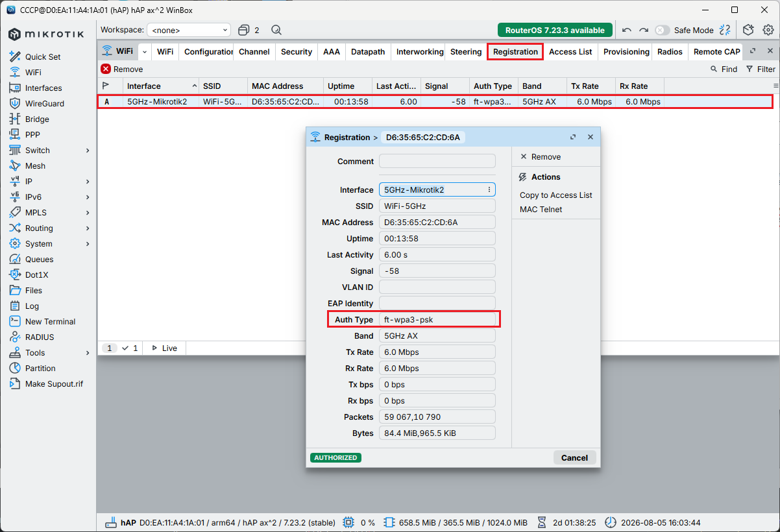The image size is (780, 532).
Task: Switch to the Datapath tab
Action: point(368,52)
